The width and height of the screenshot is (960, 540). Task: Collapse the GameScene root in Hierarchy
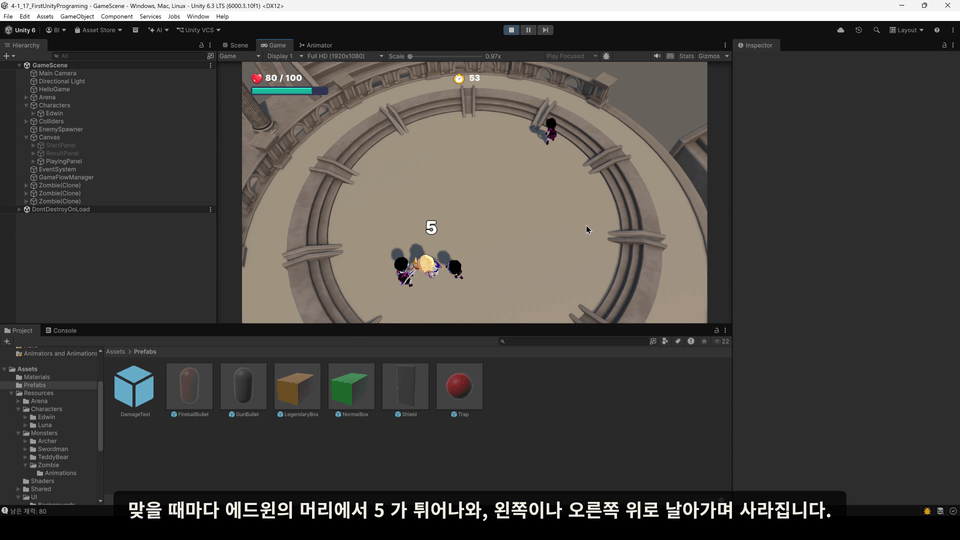[x=19, y=65]
